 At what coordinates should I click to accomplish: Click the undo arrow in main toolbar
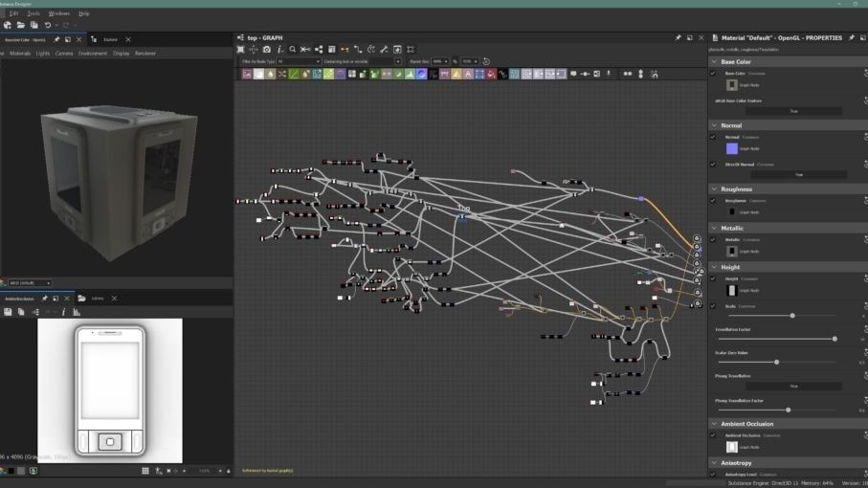tap(48, 25)
